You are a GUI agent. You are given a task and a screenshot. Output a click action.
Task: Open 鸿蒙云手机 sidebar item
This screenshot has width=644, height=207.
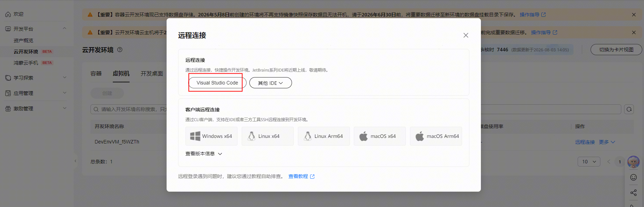[x=26, y=63]
